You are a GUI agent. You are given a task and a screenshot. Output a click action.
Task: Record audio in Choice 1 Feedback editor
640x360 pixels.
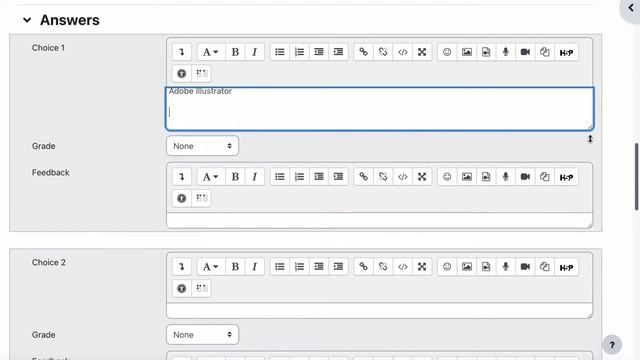click(506, 177)
